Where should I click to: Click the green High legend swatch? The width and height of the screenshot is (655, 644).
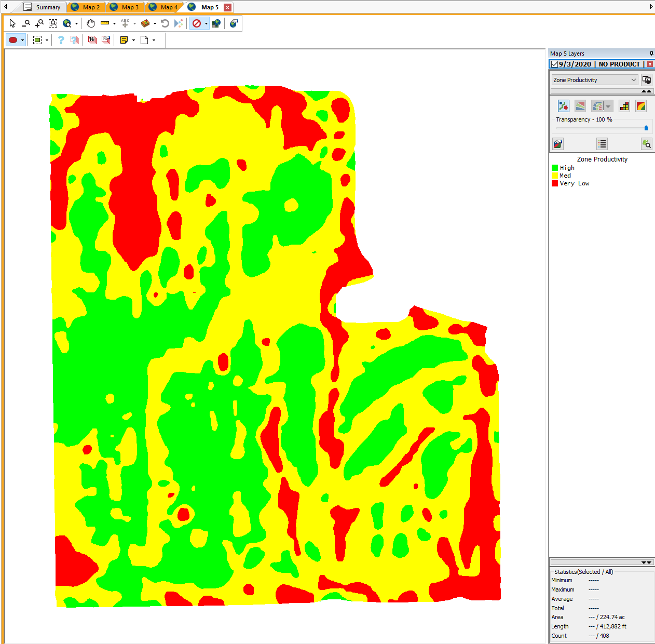coord(555,168)
